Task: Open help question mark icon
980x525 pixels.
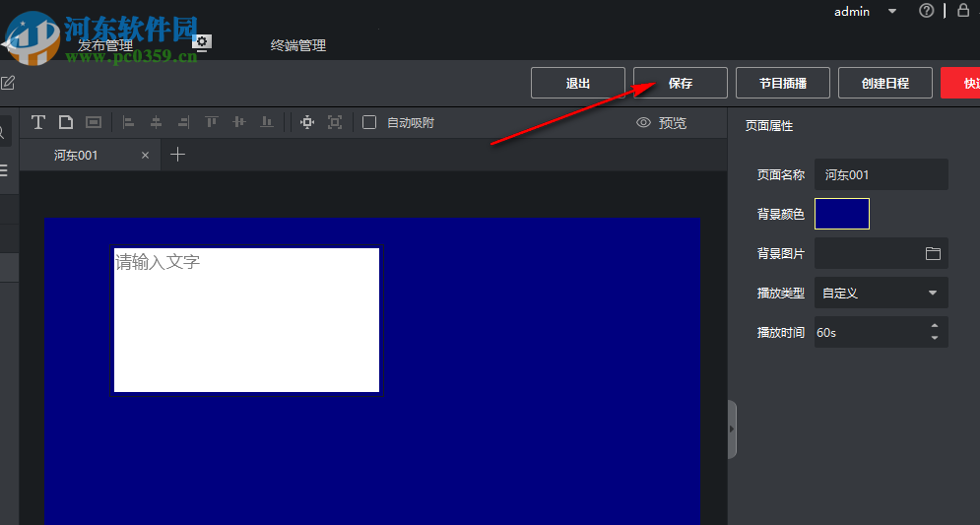Action: 926,11
